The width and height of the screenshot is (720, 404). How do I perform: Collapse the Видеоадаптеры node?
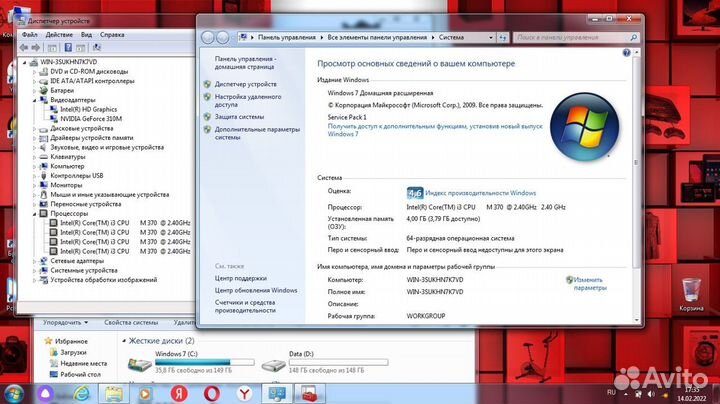pyautogui.click(x=34, y=100)
